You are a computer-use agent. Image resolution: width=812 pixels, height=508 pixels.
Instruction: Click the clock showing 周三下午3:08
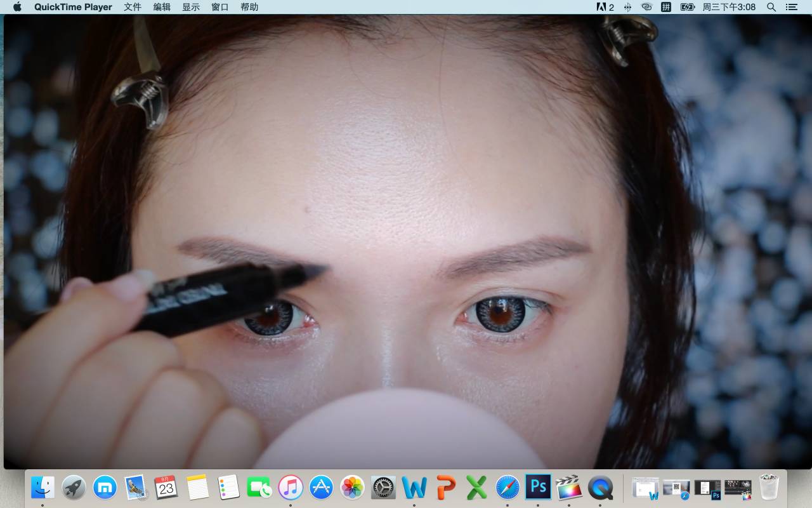click(x=729, y=7)
